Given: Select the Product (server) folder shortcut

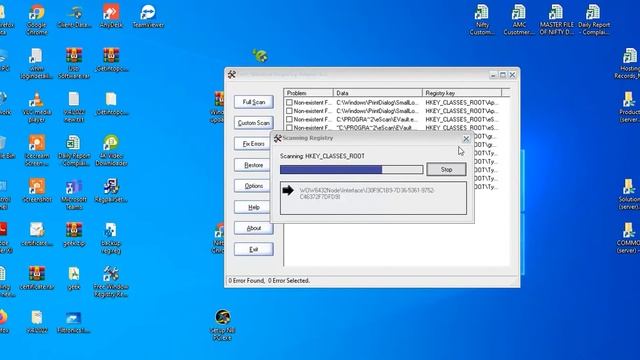Looking at the screenshot, I should point(629,107).
